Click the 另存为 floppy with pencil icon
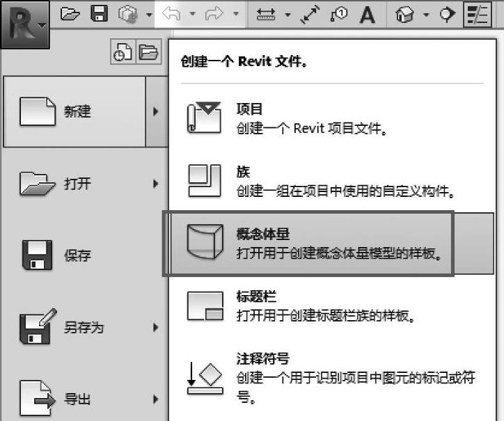This screenshot has width=504, height=421. (x=38, y=326)
